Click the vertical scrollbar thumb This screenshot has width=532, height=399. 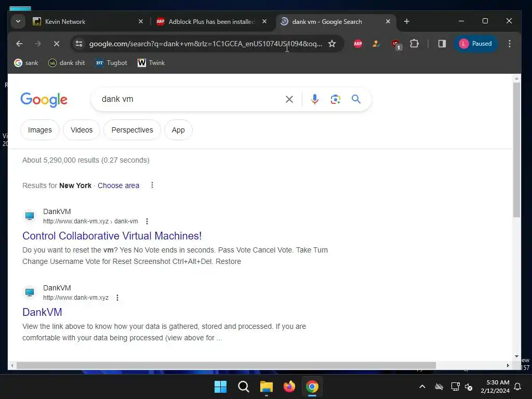click(x=516, y=150)
